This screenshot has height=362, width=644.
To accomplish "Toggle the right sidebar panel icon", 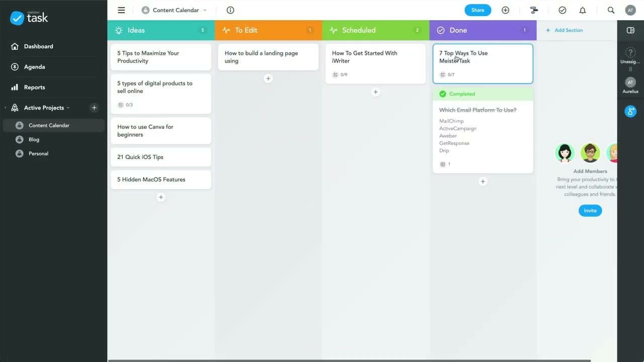I will pyautogui.click(x=630, y=30).
